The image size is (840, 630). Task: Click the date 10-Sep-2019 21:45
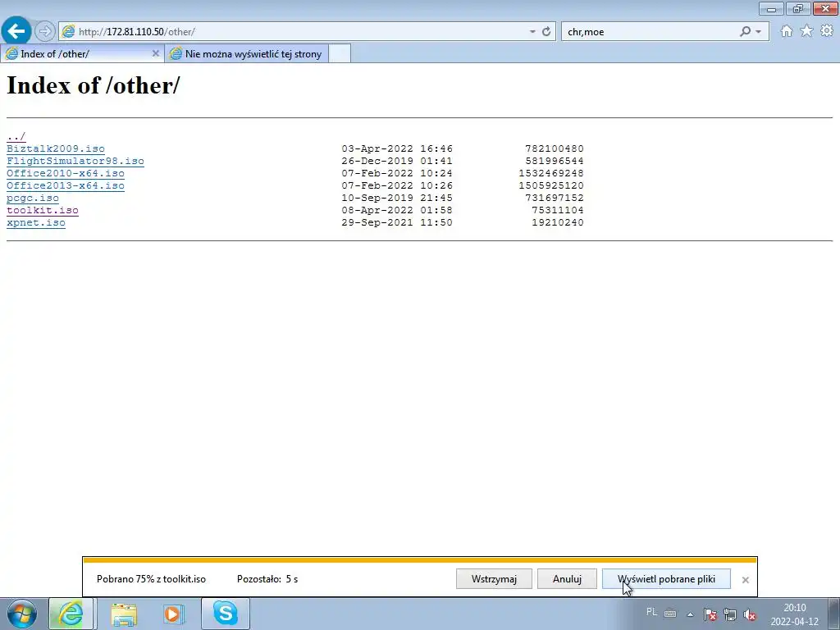pyautogui.click(x=397, y=198)
